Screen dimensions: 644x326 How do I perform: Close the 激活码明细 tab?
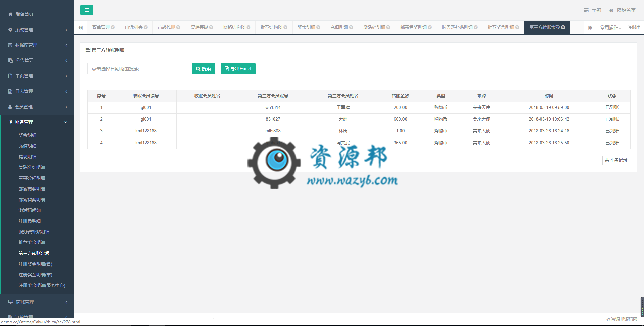[388, 28]
